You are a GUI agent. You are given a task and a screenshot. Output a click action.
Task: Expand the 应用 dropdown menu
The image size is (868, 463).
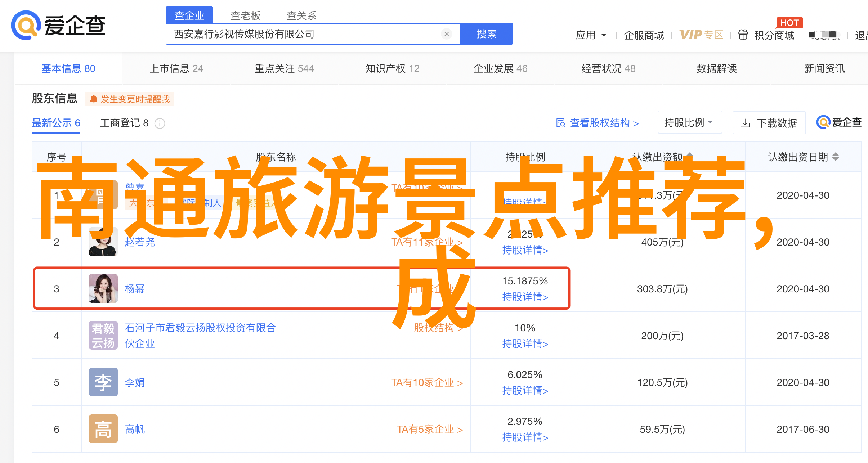[x=591, y=35]
